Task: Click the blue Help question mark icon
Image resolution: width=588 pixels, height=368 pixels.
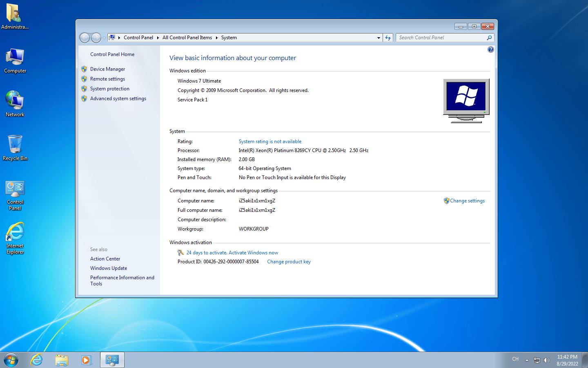Action: pyautogui.click(x=490, y=49)
